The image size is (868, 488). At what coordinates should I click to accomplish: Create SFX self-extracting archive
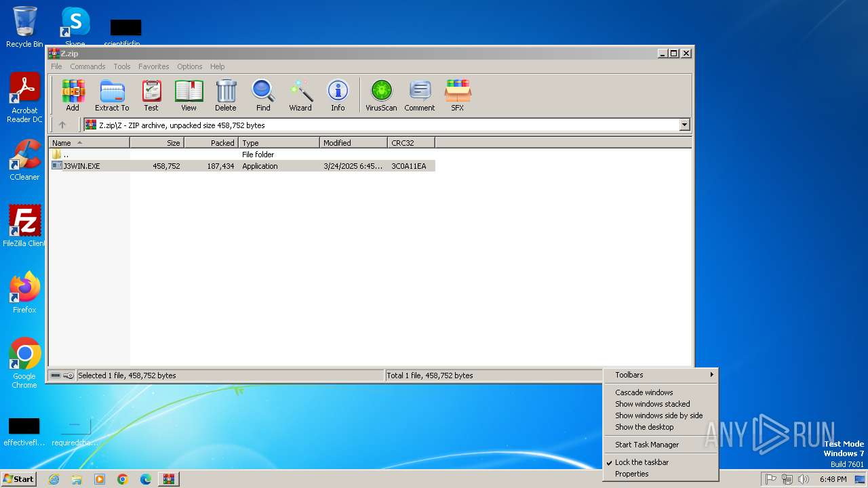(458, 95)
